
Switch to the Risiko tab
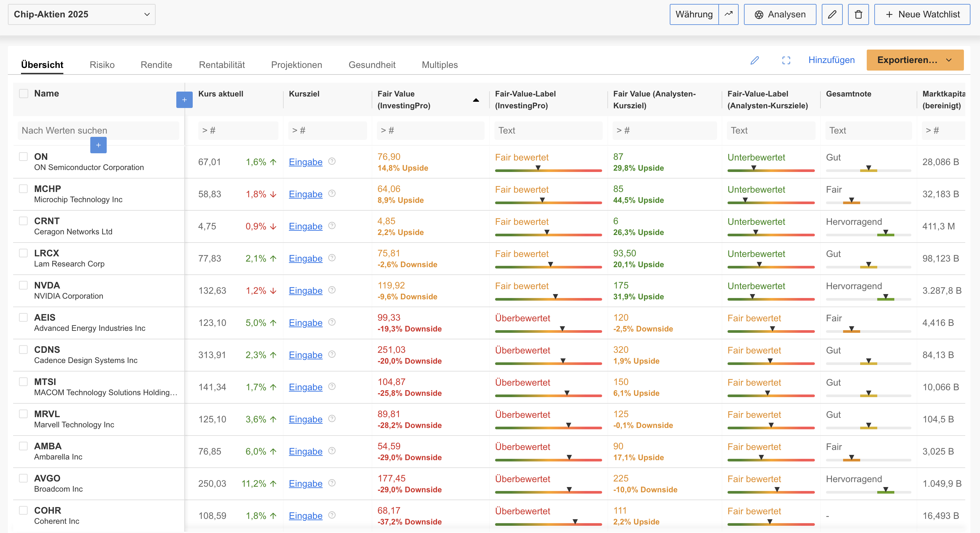tap(102, 65)
